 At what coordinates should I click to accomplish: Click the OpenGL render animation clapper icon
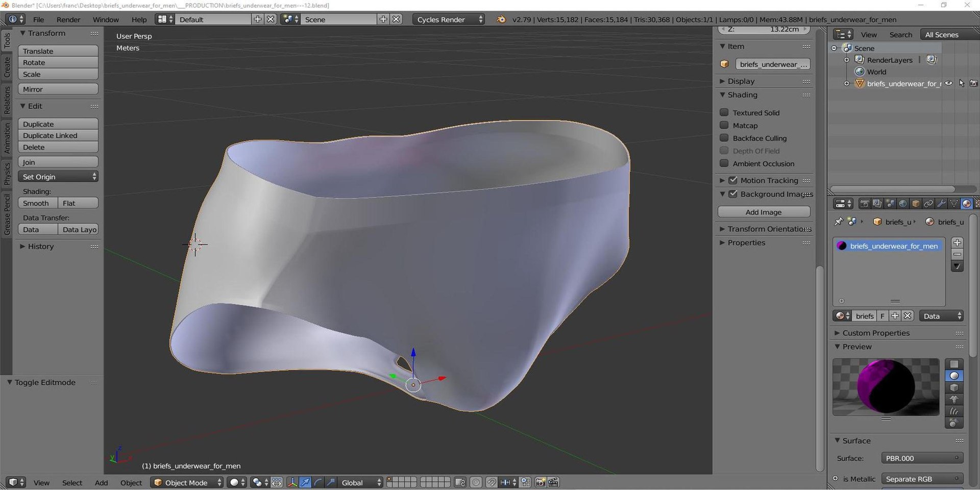point(553,482)
